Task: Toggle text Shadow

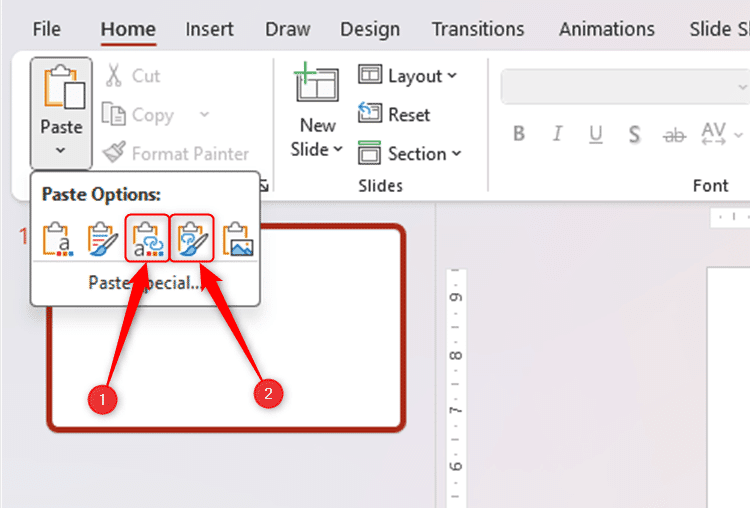Action: click(634, 134)
